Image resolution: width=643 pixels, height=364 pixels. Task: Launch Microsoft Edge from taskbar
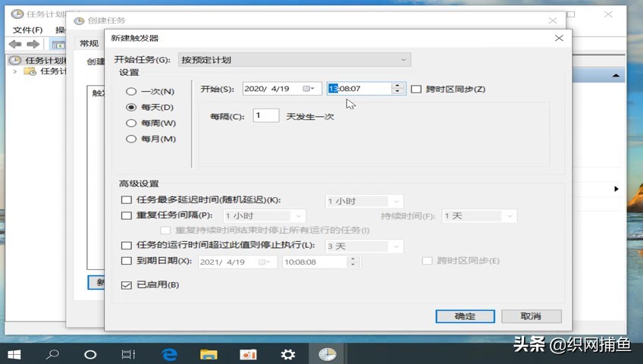[169, 355]
